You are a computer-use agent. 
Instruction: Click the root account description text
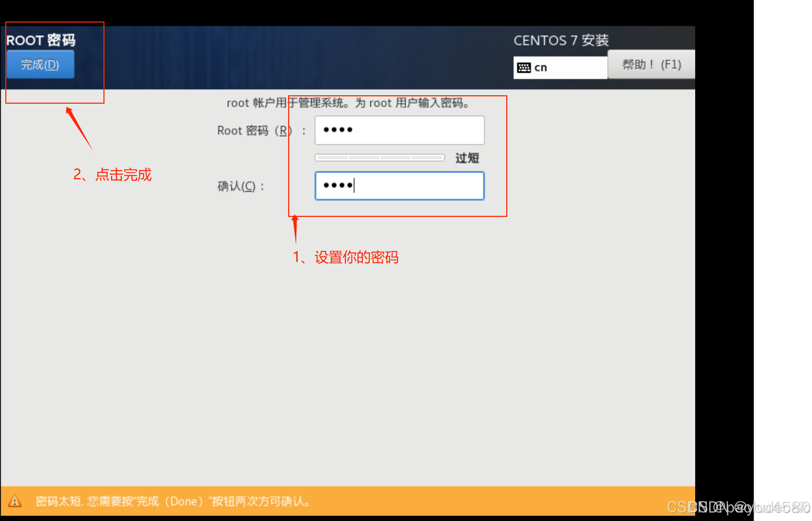348,103
